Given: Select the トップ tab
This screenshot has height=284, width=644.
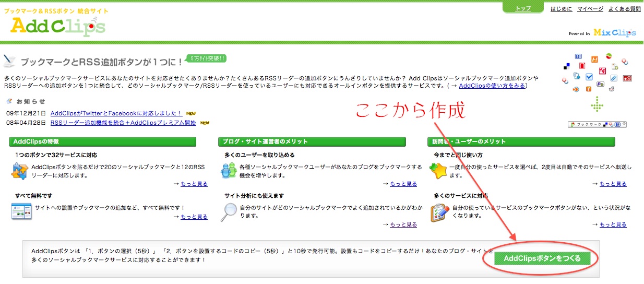Looking at the screenshot, I should (x=522, y=8).
